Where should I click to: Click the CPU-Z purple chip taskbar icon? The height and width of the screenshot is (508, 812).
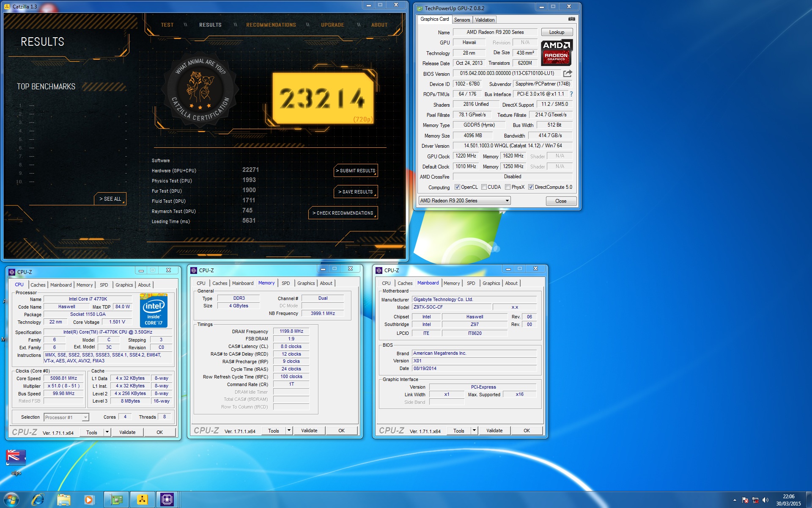167,500
